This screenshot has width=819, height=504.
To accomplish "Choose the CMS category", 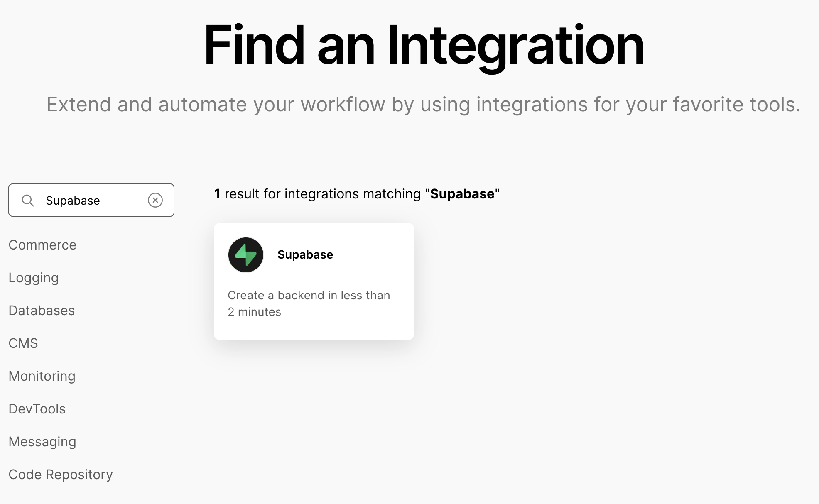I will tap(23, 343).
